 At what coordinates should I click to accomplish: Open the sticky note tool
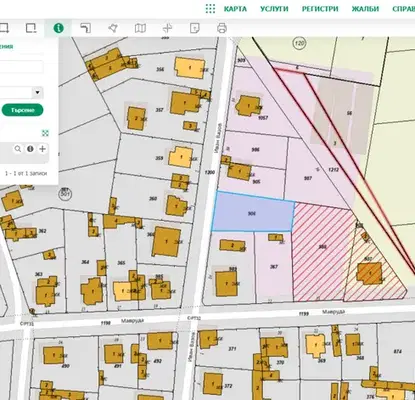click(195, 28)
